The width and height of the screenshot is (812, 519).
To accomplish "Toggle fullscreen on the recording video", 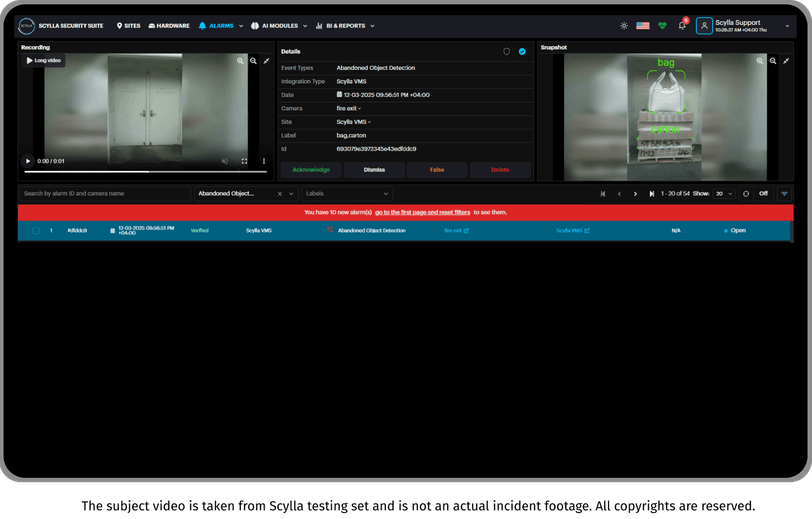I will 244,161.
